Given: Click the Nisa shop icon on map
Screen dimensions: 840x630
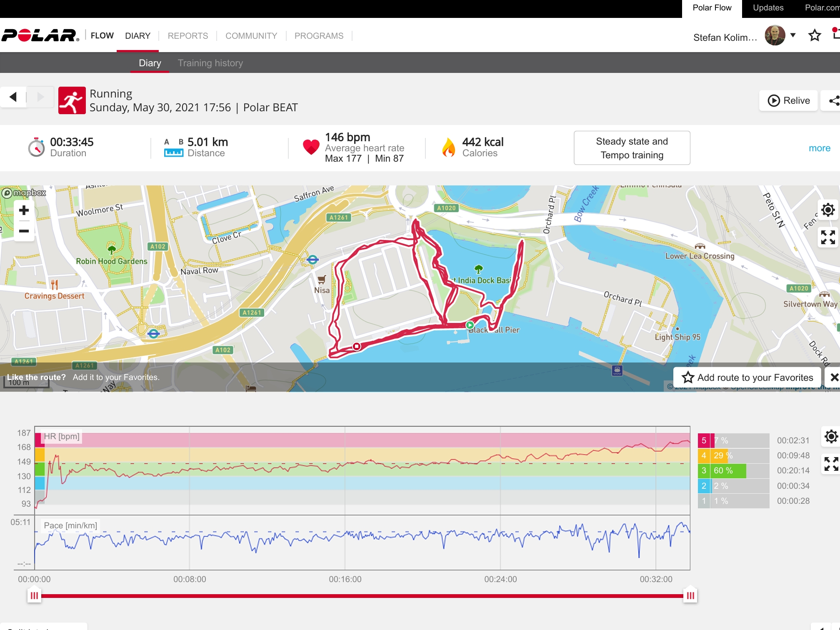Looking at the screenshot, I should (322, 279).
